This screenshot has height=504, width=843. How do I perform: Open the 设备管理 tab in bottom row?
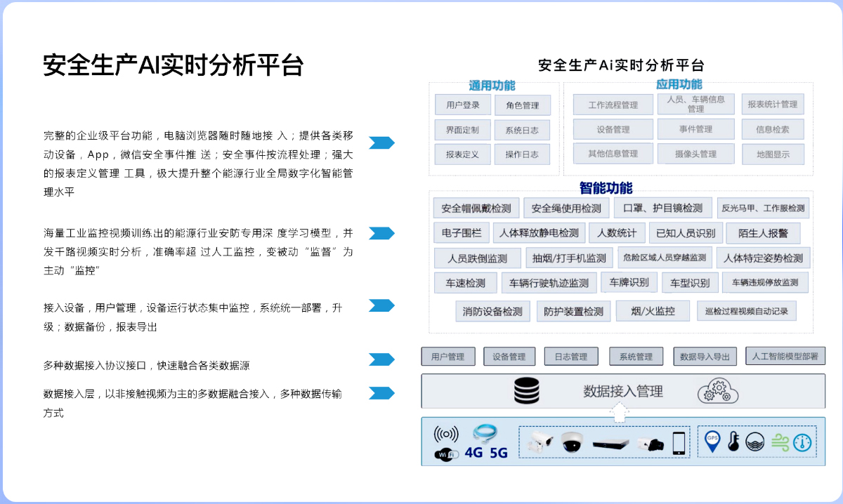[x=509, y=357]
